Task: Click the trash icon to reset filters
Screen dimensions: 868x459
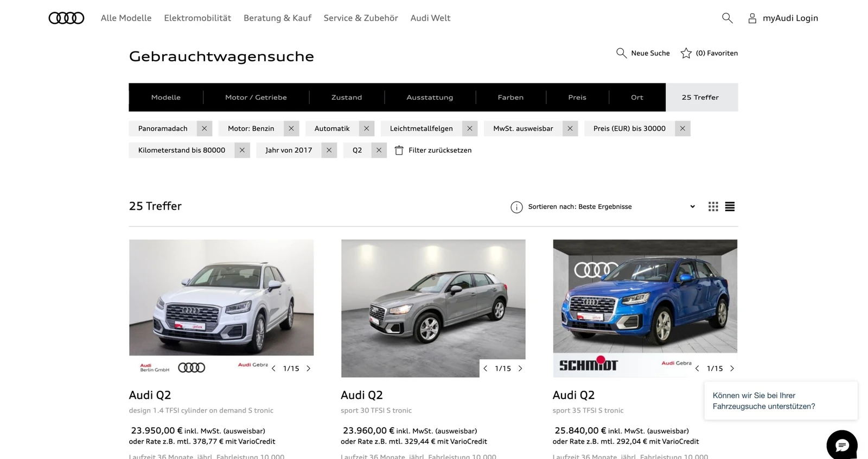Action: pos(399,150)
